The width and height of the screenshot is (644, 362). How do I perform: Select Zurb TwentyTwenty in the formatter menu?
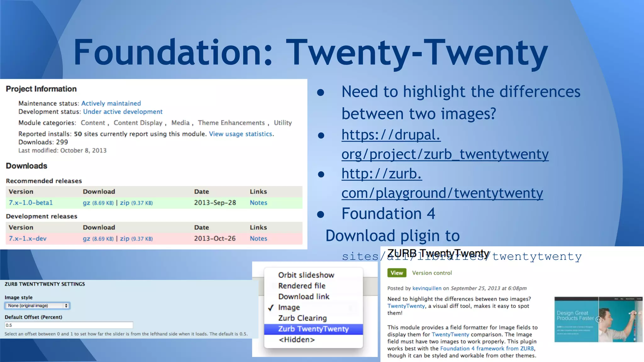pyautogui.click(x=313, y=329)
